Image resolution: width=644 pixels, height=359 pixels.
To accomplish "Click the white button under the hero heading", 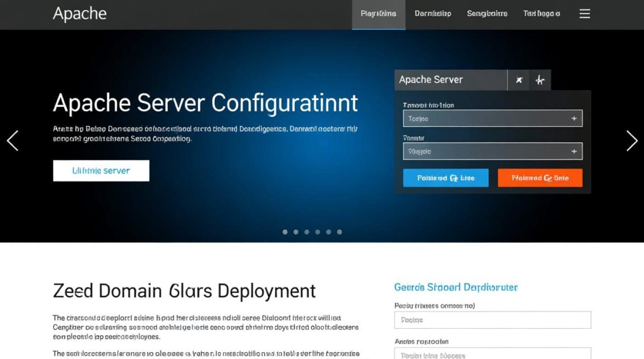I will click(x=101, y=171).
